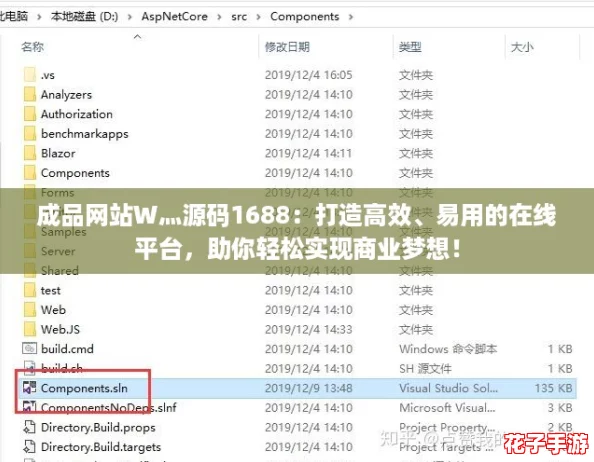
Task: Sort by the 类型 column header
Action: [x=410, y=47]
